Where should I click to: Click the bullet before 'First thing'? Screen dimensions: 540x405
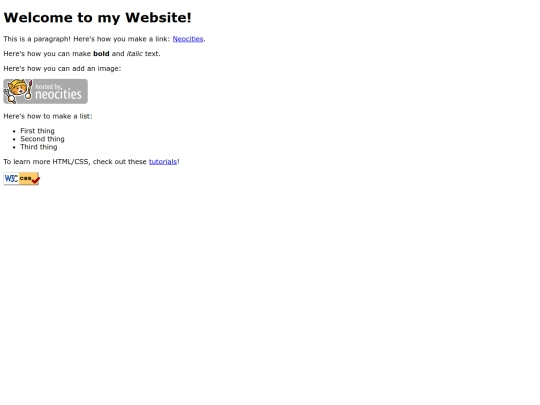(x=14, y=131)
